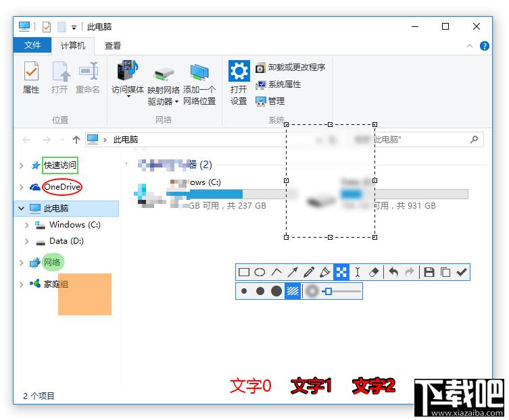Toggle the striped area fill mode
The image size is (509, 420).
click(293, 291)
